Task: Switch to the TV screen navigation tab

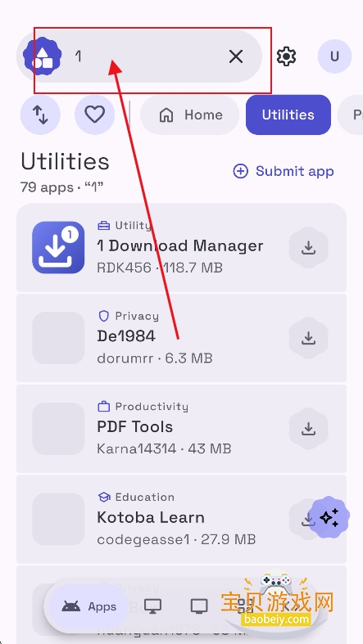Action: [x=199, y=606]
